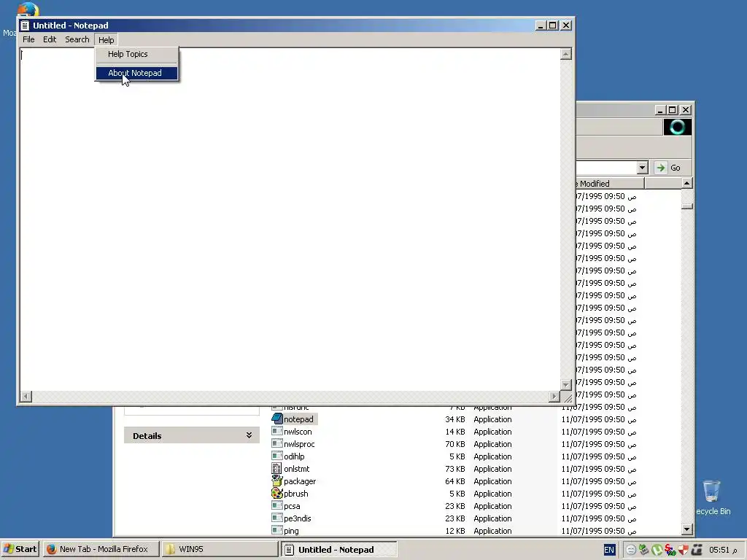Click the red S tray icon
This screenshot has width=747, height=560.
pyautogui.click(x=670, y=550)
